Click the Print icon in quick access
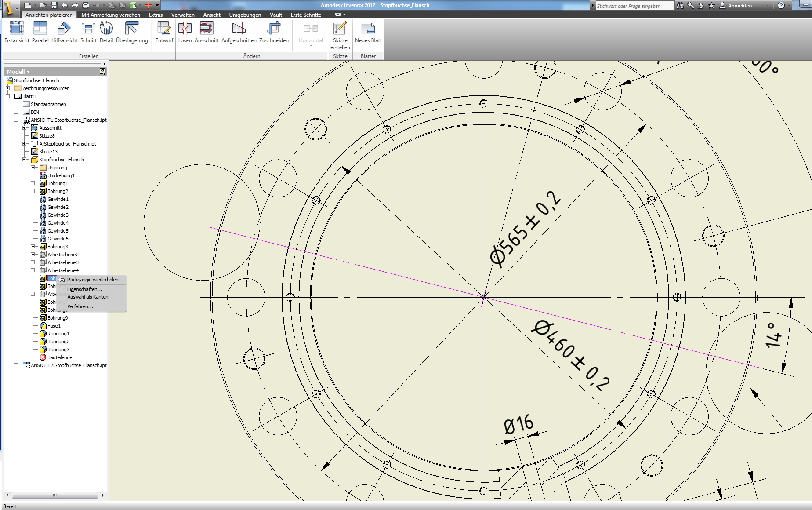The width and height of the screenshot is (812, 510). point(86,5)
